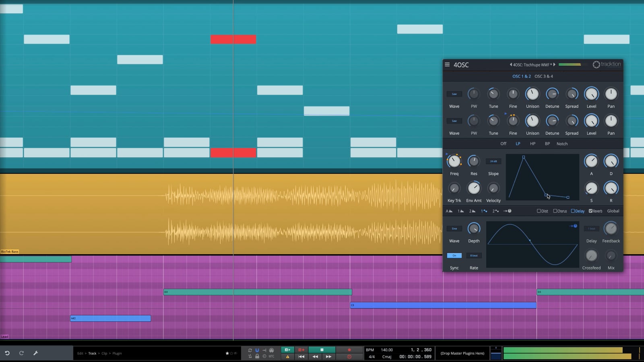Click the Tracktion logo on the plugin

pyautogui.click(x=607, y=64)
